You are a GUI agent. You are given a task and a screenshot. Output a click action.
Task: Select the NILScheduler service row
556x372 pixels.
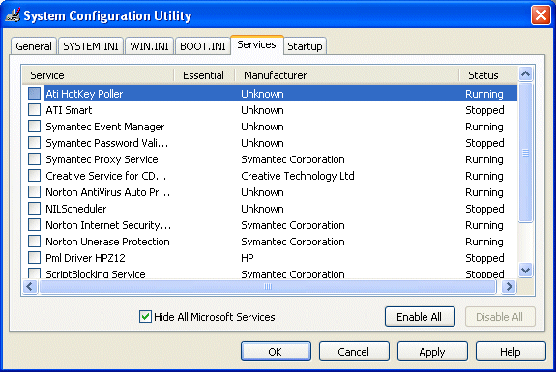[x=269, y=209]
